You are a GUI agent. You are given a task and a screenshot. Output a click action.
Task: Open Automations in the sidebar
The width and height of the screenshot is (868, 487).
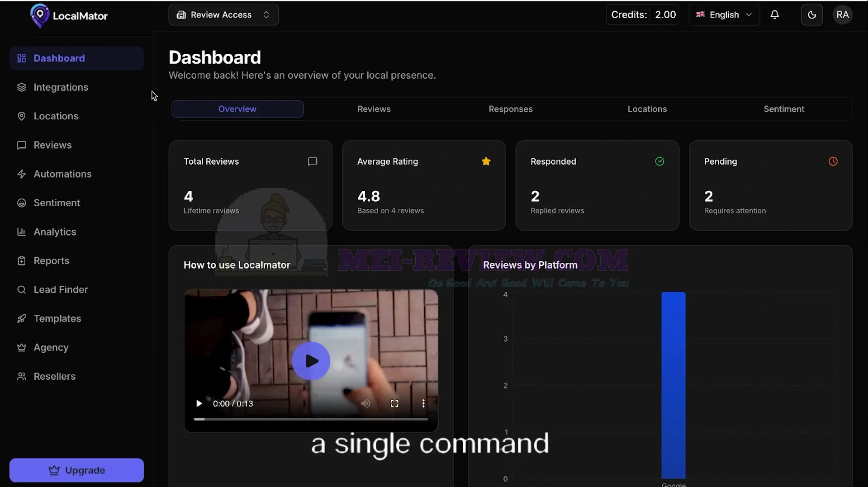click(x=76, y=174)
